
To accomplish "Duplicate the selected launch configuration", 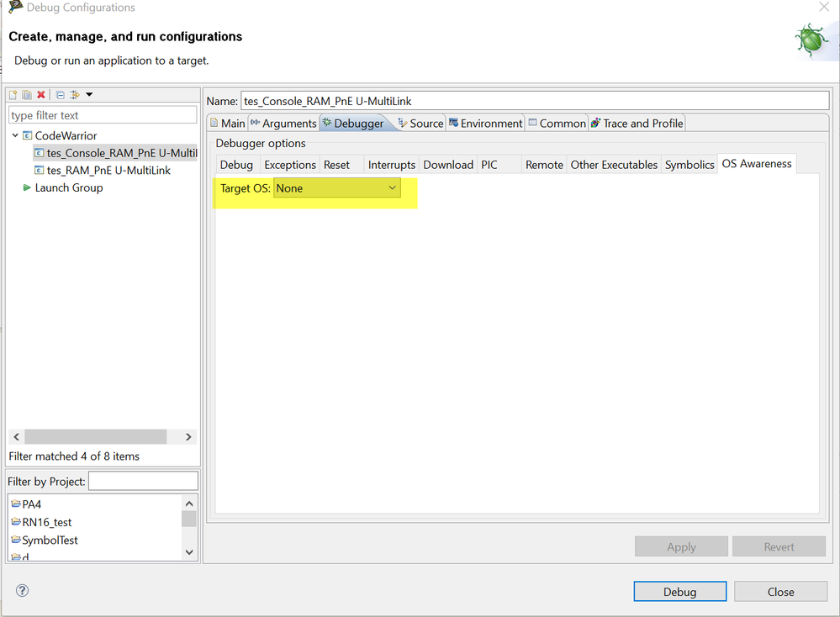I will pyautogui.click(x=27, y=95).
